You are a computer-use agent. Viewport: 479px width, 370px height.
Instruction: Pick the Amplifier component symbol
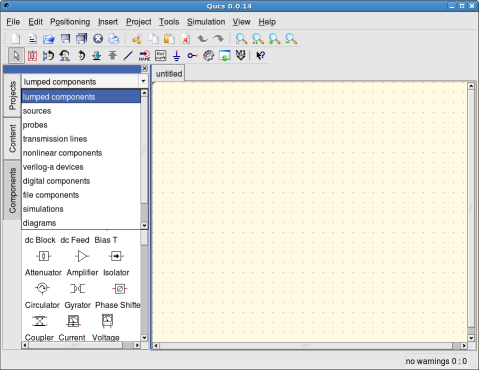click(82, 256)
